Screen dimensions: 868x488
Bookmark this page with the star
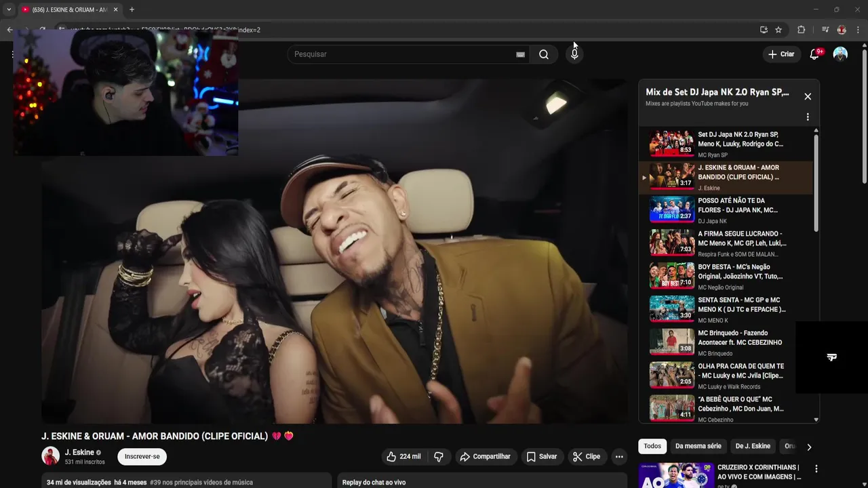point(778,30)
